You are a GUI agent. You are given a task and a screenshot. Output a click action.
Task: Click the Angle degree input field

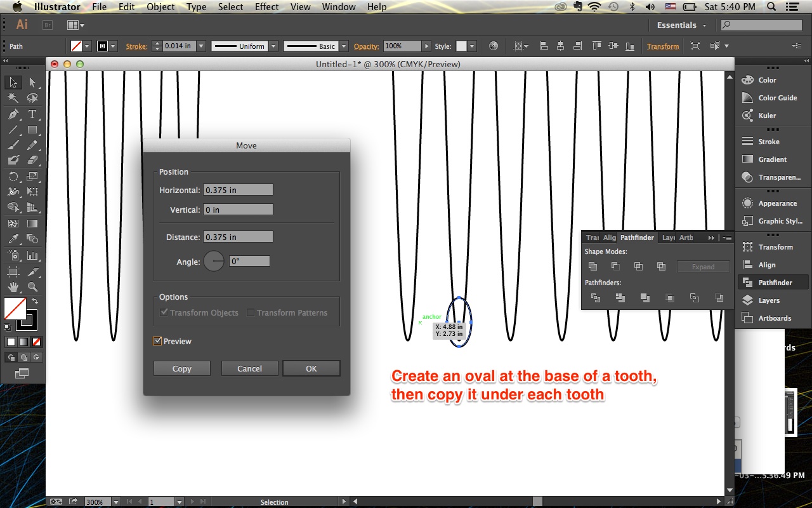click(249, 261)
